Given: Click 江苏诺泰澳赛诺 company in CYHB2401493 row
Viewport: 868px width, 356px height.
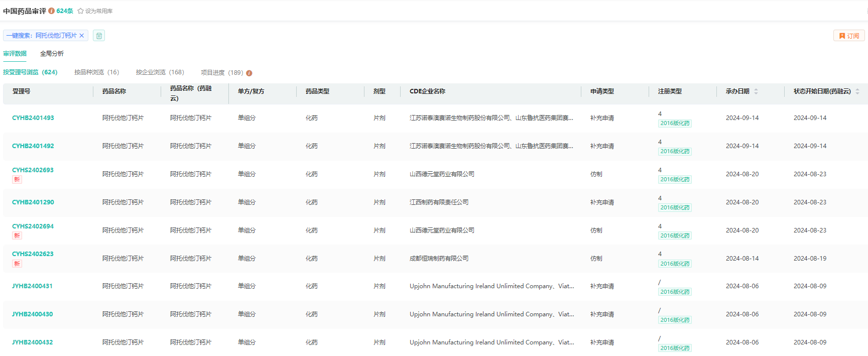Looking at the screenshot, I should pos(491,118).
